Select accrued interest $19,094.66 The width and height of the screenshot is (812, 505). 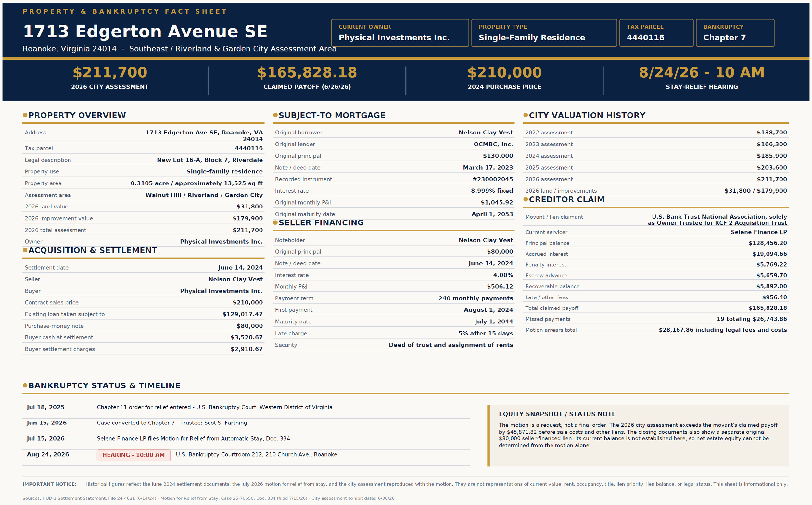click(x=769, y=254)
